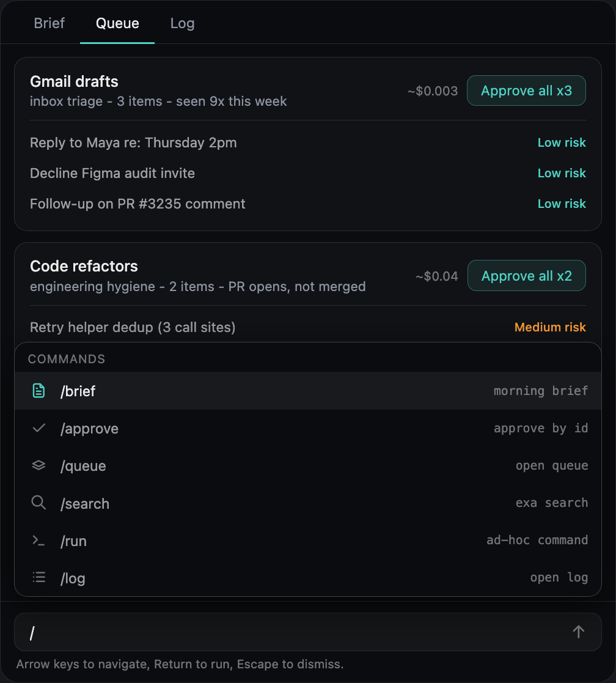Click the layers icon beside /queue

[x=38, y=466]
